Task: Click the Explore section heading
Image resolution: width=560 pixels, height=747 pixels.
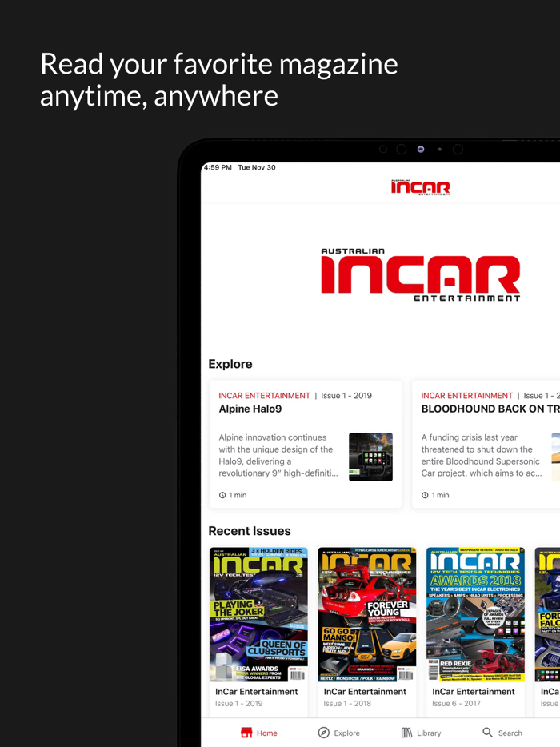Action: pos(230,364)
